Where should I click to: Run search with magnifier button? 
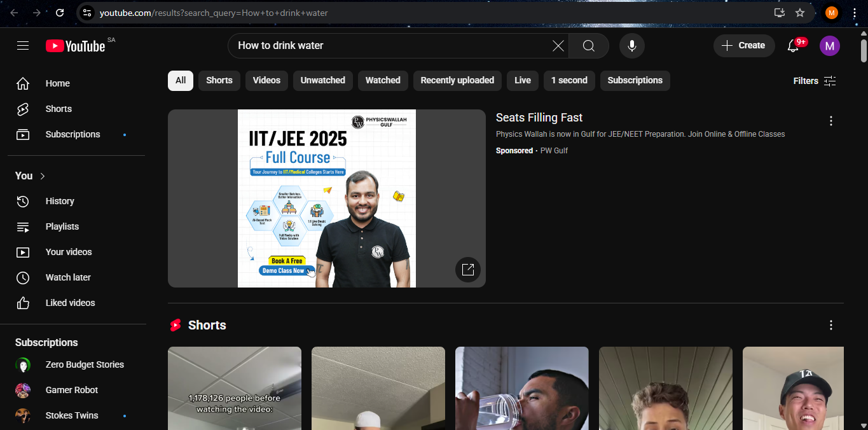(588, 46)
